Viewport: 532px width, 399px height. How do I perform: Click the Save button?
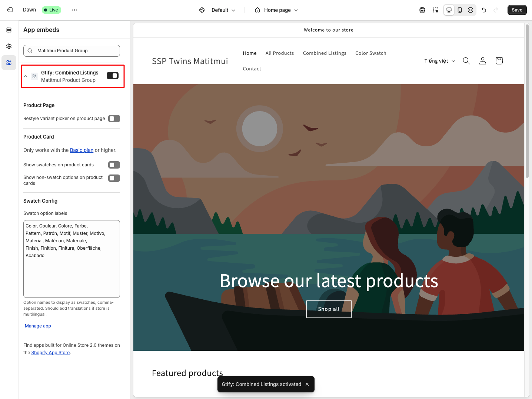517,10
